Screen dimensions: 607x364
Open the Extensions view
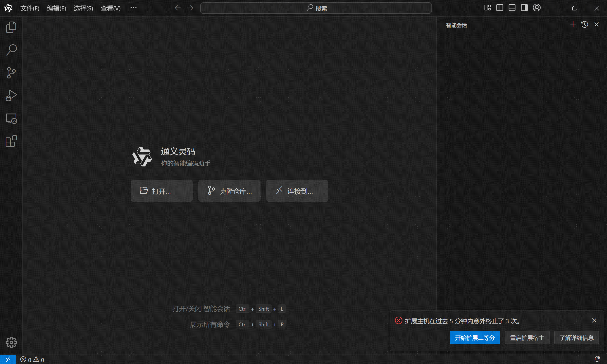coord(11,141)
